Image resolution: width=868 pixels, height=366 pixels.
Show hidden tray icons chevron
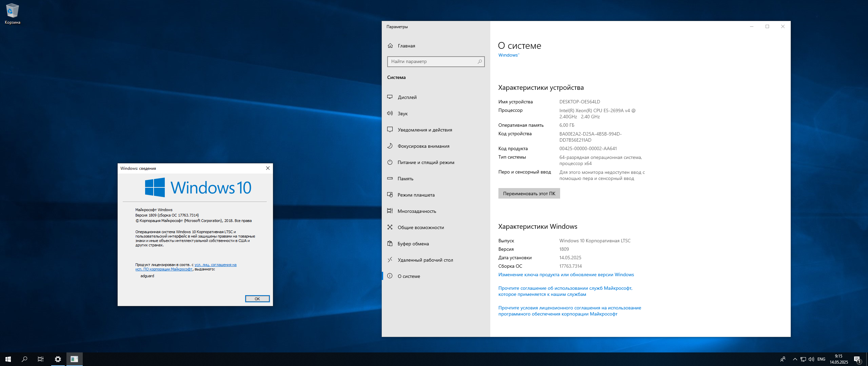point(795,359)
